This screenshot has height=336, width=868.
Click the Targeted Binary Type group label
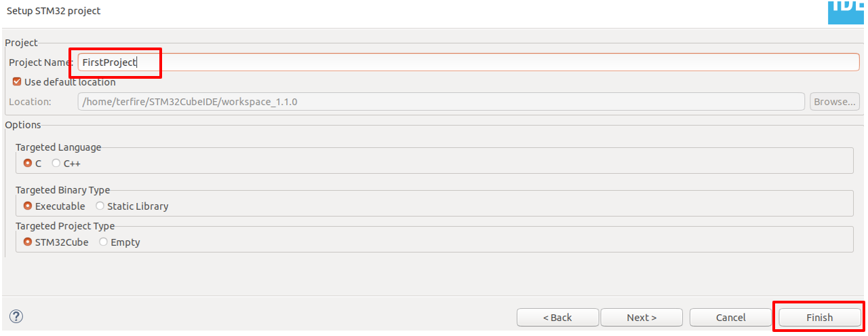pyautogui.click(x=62, y=190)
